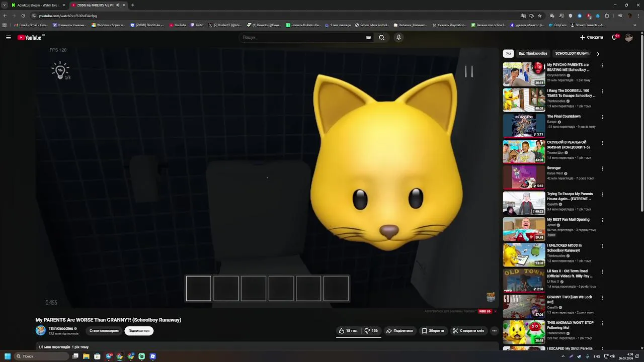Open 'Stronger' Kanye West thumbnail

pos(524,177)
